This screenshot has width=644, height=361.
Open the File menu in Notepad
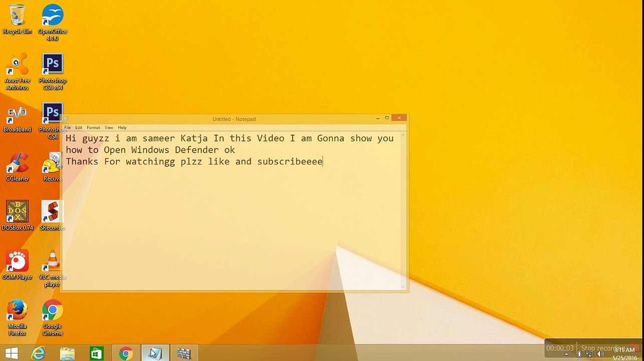click(x=67, y=127)
